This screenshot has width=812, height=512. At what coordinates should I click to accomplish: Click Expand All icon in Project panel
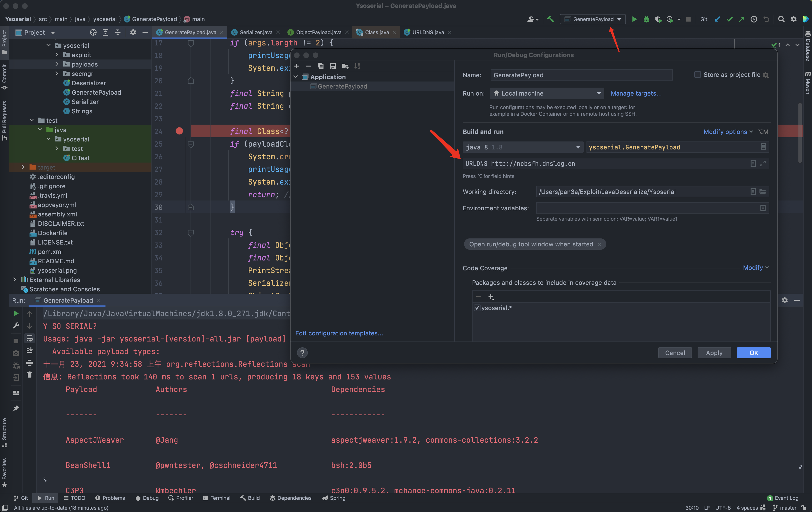click(x=105, y=32)
